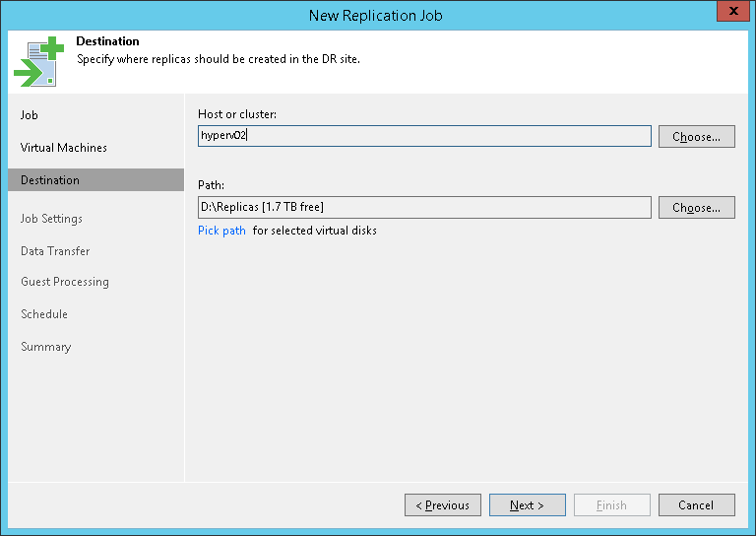Select the Schedule step
This screenshot has height=536, width=756.
pyautogui.click(x=44, y=314)
